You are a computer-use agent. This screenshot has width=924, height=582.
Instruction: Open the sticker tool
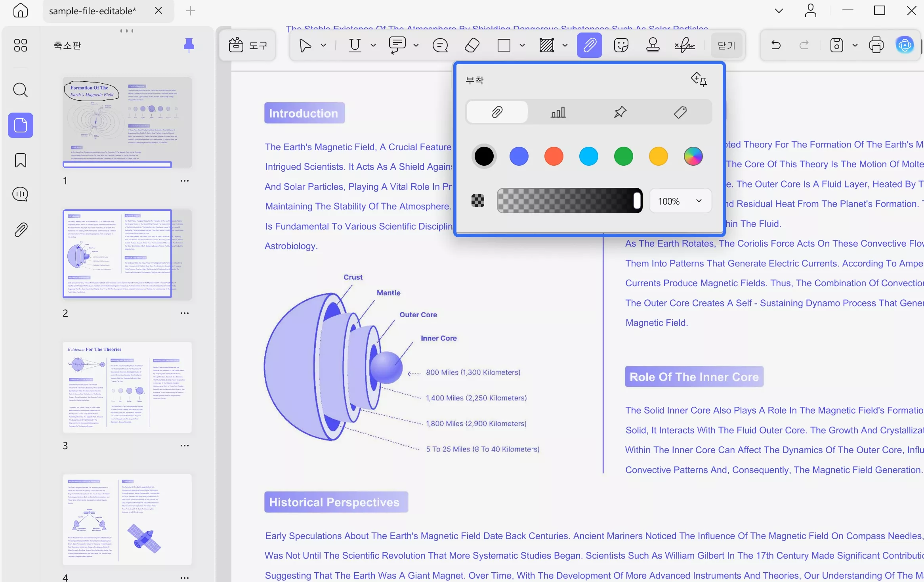point(621,45)
